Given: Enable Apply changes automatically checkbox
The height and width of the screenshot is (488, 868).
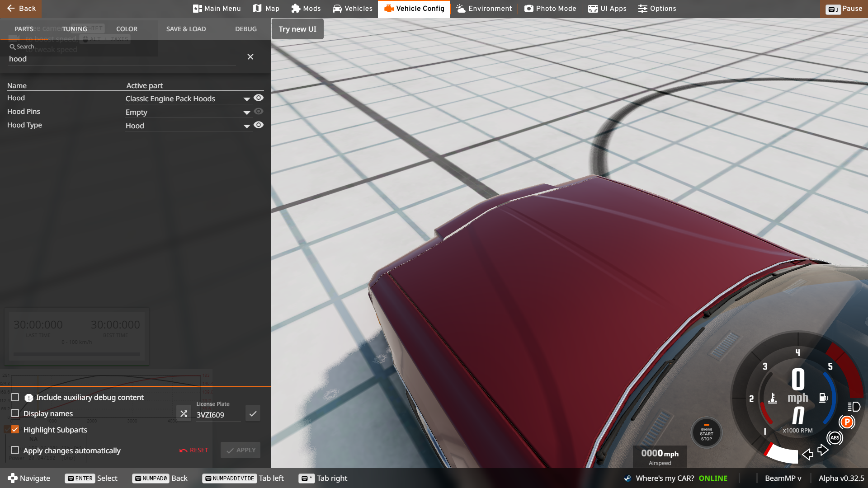Looking at the screenshot, I should tap(15, 450).
